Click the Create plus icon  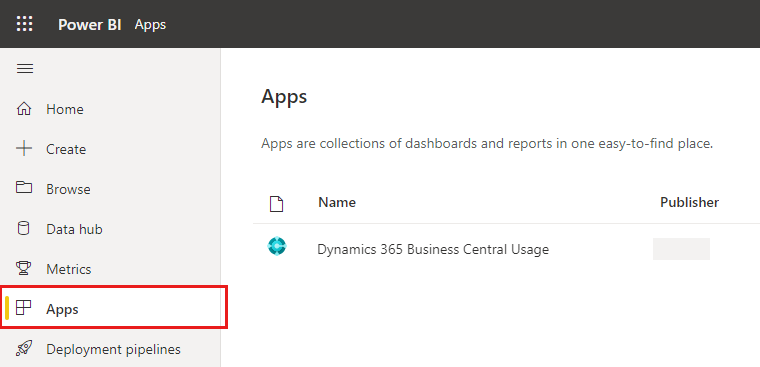(x=24, y=149)
